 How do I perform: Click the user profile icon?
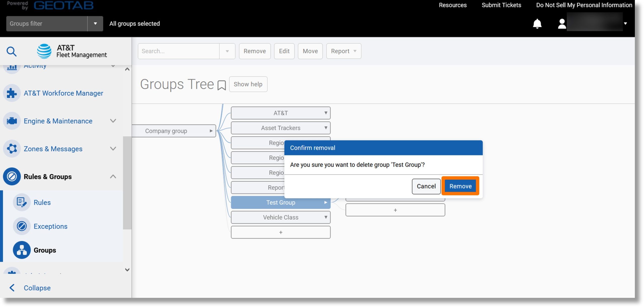click(562, 24)
